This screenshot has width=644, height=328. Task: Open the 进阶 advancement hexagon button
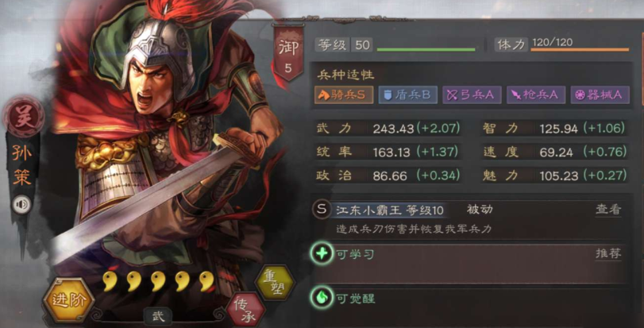pos(68,301)
